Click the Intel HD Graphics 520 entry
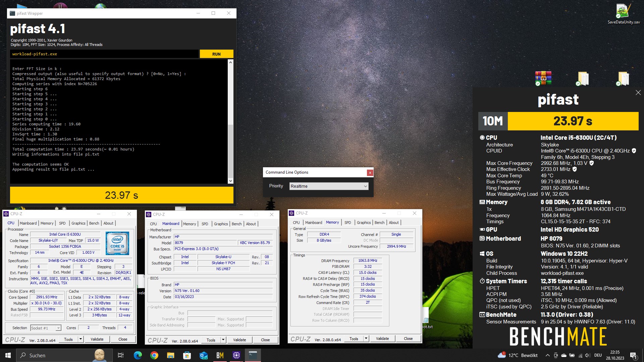The height and width of the screenshot is (362, 644). tap(570, 230)
